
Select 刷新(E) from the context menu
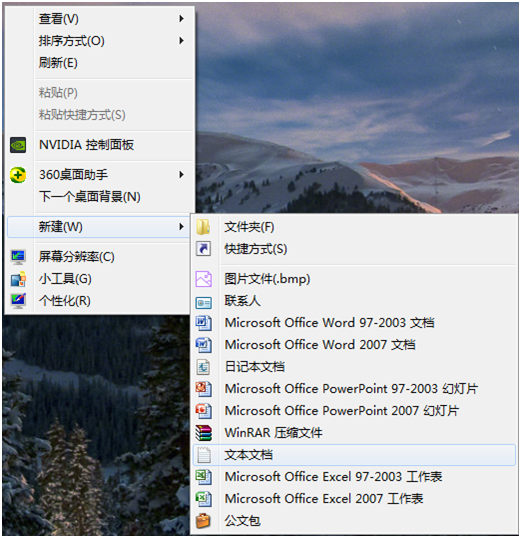click(58, 63)
